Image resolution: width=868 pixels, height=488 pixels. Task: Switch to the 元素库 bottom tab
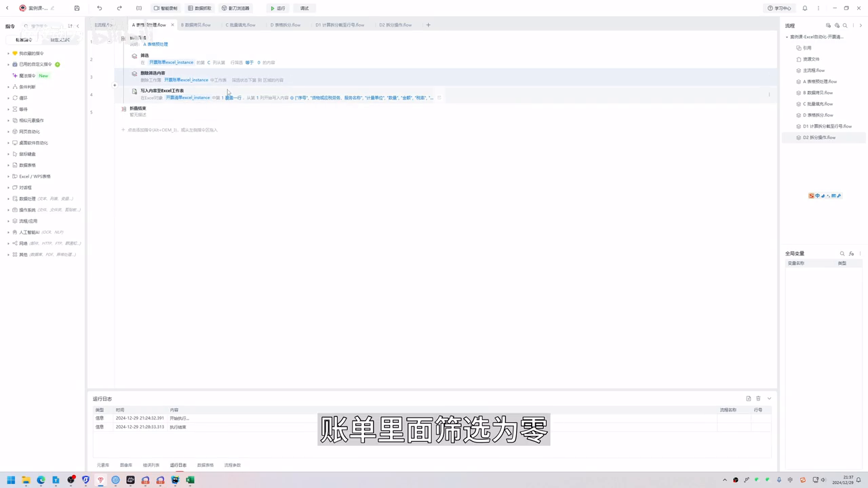(x=102, y=465)
